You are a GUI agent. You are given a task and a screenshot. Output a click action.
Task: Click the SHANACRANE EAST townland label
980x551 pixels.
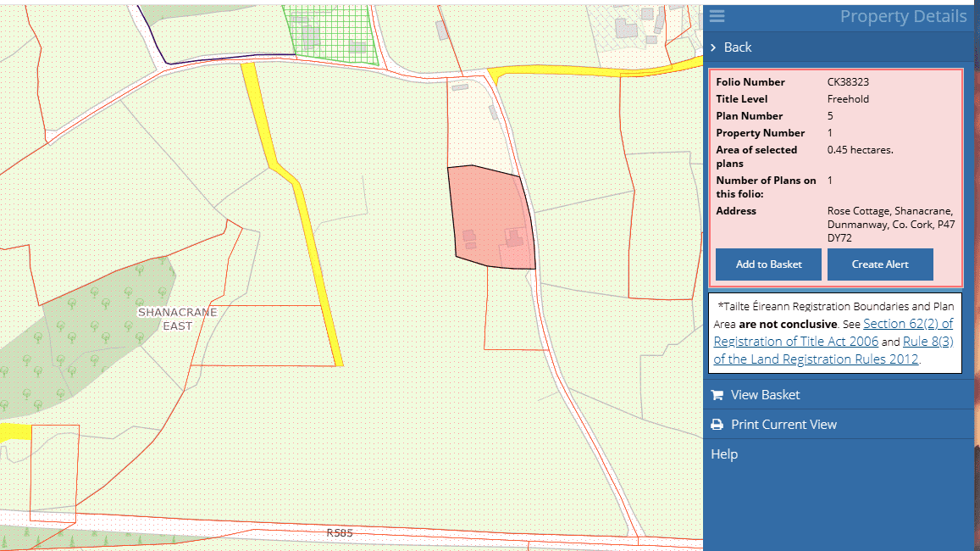coord(177,319)
